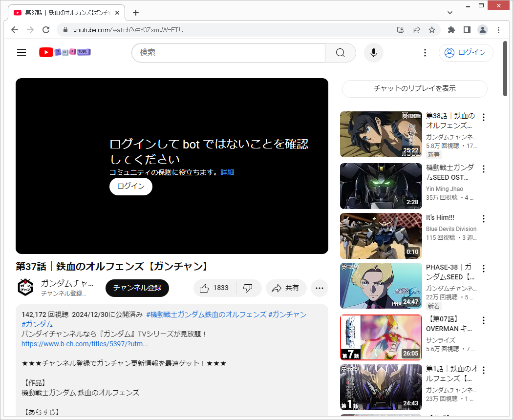
Task: Open YouTube settings three-dot menu beside ログイン
Action: click(425, 53)
